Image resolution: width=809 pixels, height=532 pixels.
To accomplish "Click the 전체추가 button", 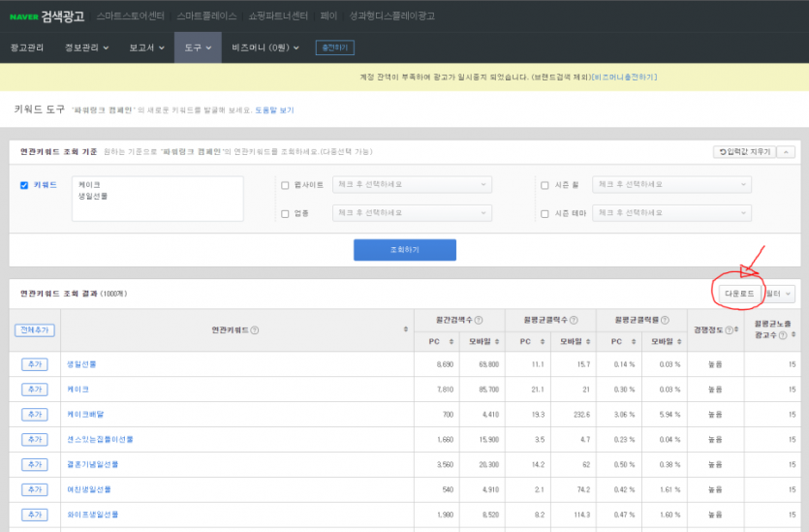I will click(x=35, y=330).
